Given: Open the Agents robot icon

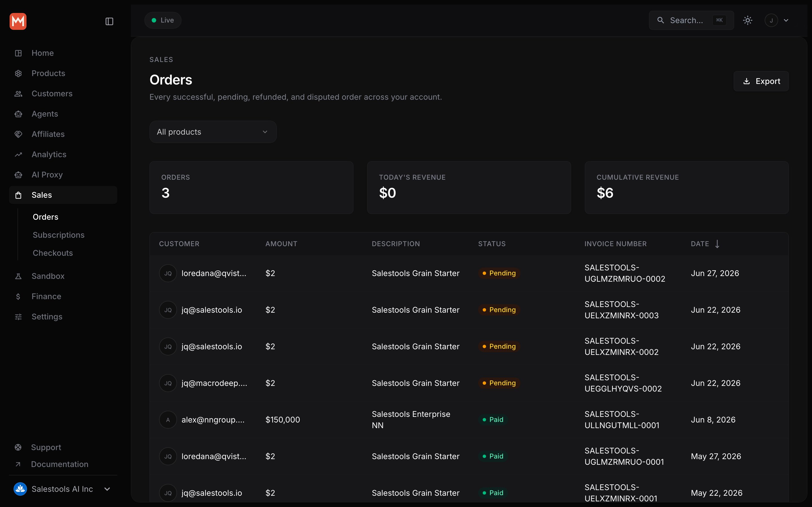Looking at the screenshot, I should [18, 114].
